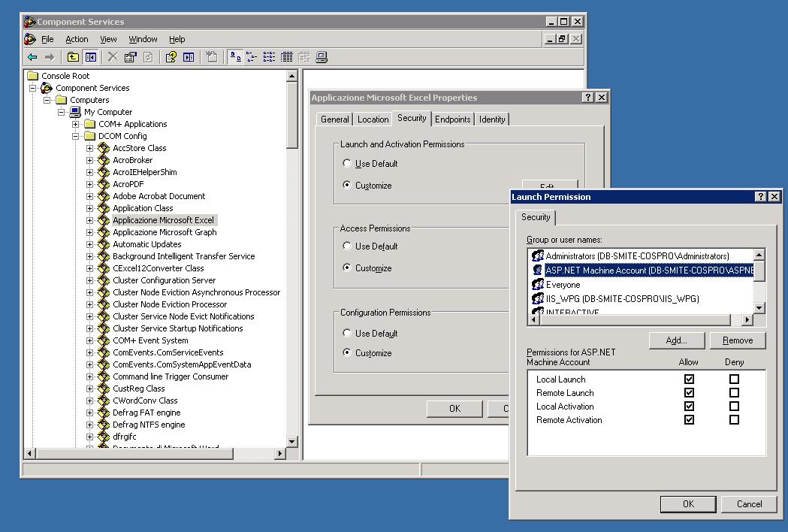
Task: Go up one level with folder icon
Action: pos(74,57)
